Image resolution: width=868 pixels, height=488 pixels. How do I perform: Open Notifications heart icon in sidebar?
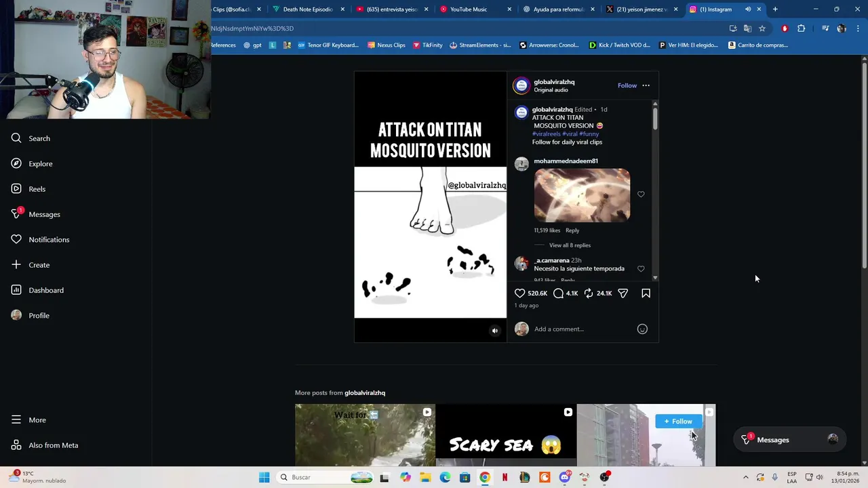point(16,239)
